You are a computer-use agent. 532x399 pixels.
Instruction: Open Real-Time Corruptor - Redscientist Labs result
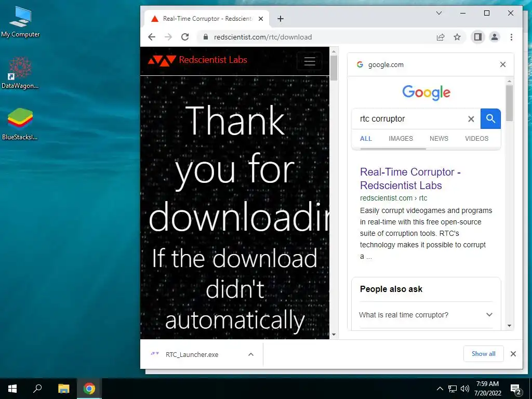click(410, 179)
